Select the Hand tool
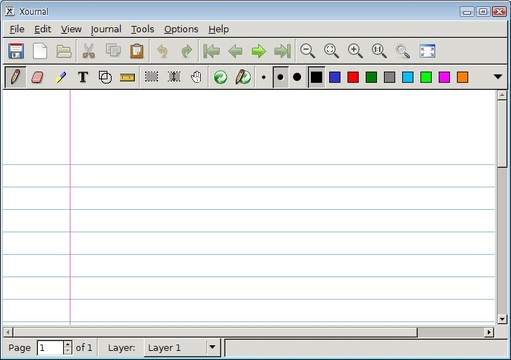The width and height of the screenshot is (511, 360). pyautogui.click(x=196, y=77)
